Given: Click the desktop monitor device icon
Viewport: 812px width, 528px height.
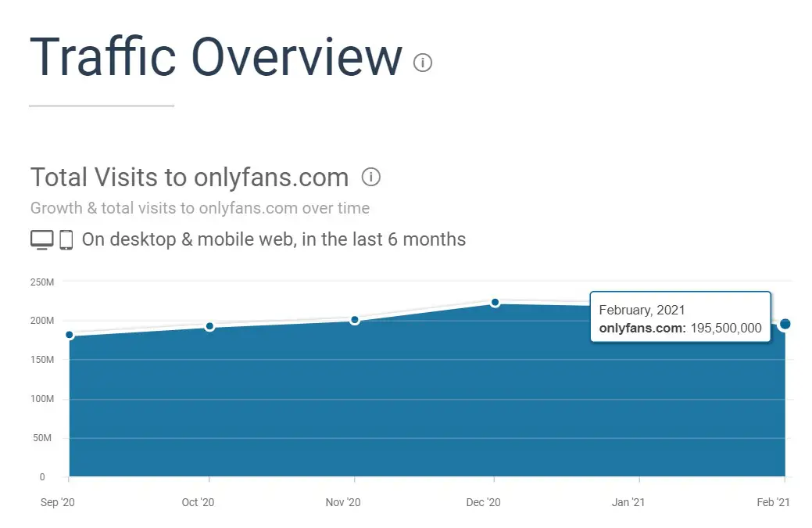Looking at the screenshot, I should coord(42,240).
